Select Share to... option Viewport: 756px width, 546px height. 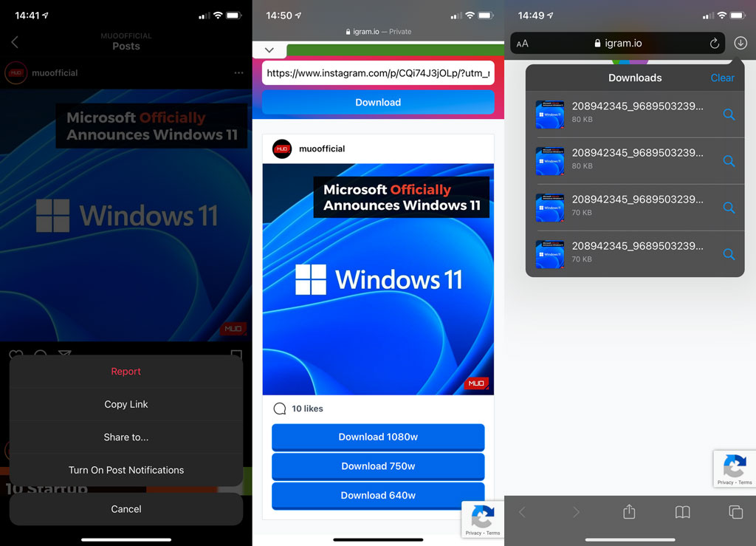pos(126,437)
